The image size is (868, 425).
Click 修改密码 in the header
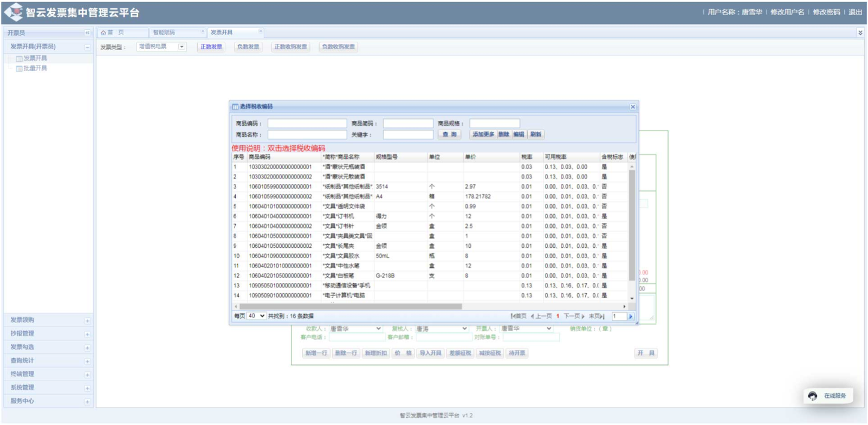click(826, 12)
